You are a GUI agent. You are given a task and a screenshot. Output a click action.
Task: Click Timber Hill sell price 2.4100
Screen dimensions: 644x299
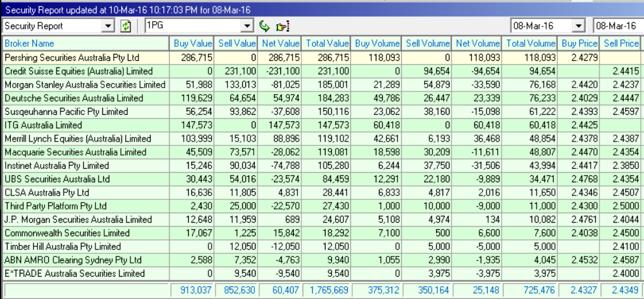tap(621, 246)
